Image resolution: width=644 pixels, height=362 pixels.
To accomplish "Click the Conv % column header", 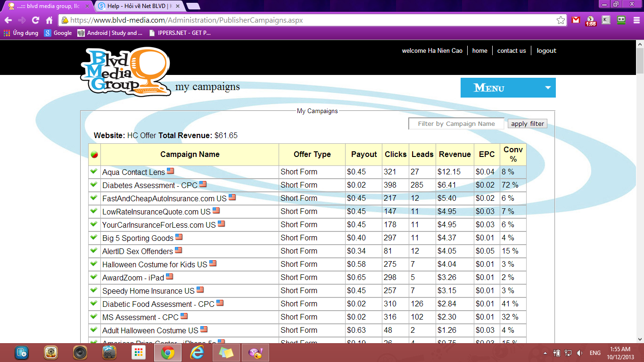I will coord(513,154).
